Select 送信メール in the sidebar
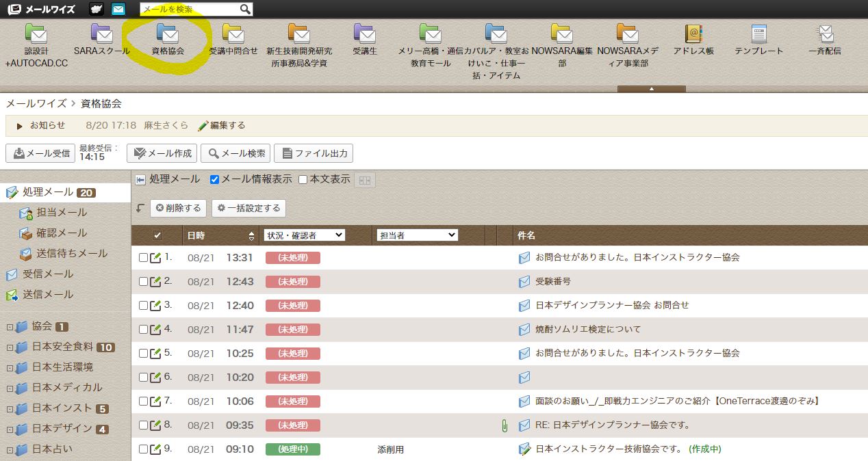 pyautogui.click(x=48, y=295)
